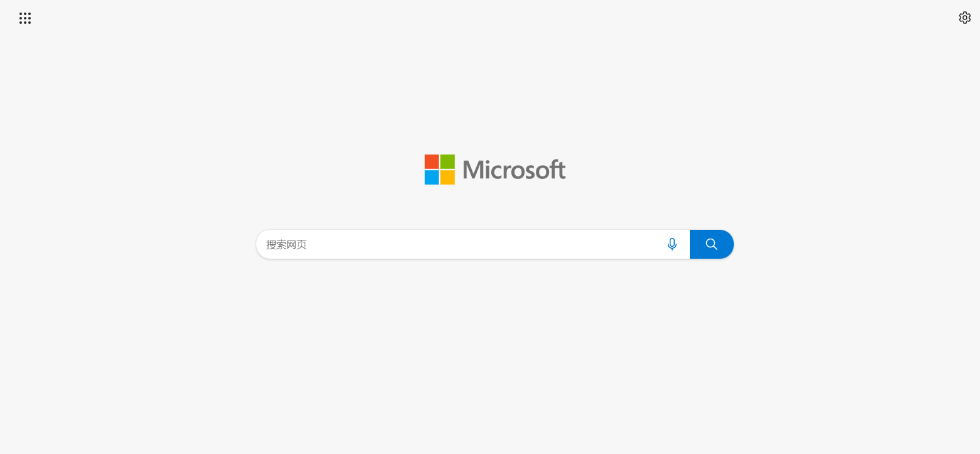Click the blue magnifier search button
Image resolution: width=980 pixels, height=454 pixels.
coord(711,244)
